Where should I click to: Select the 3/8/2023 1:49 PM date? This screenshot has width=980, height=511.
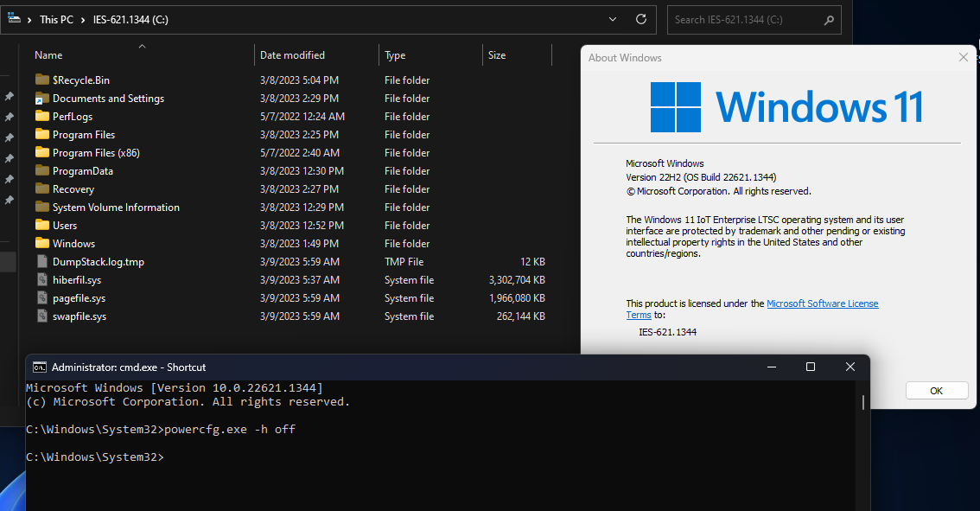299,243
